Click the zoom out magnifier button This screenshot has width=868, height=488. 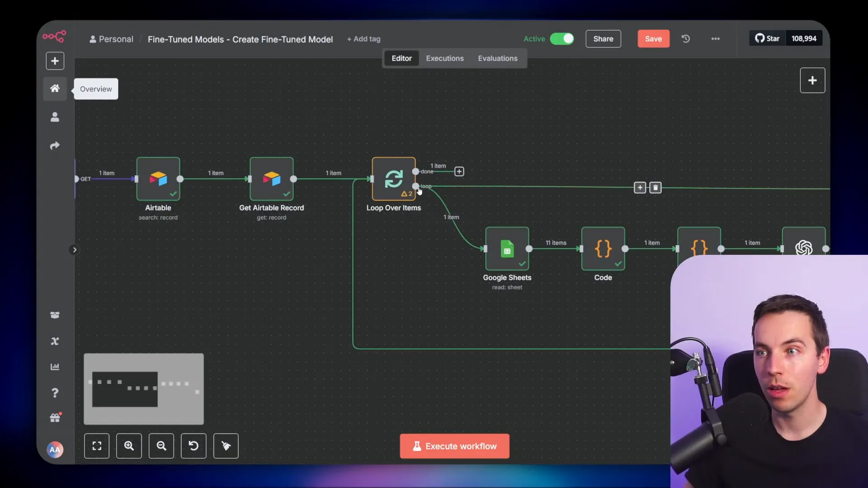click(161, 446)
